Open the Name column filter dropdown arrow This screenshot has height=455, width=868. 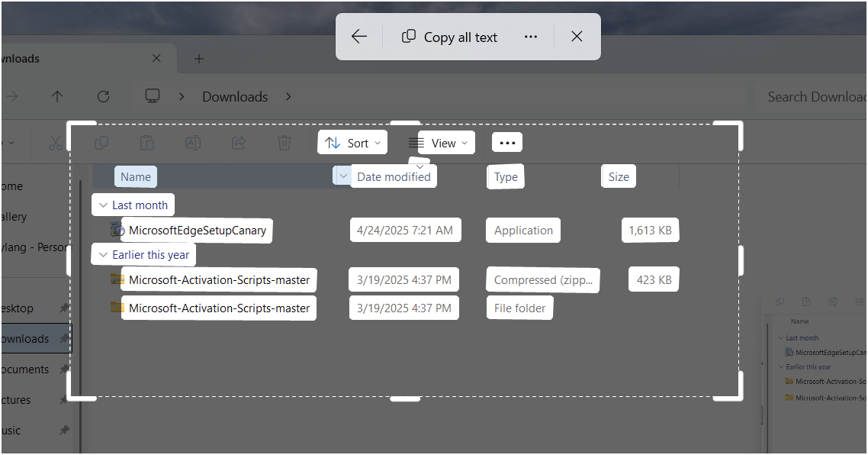pyautogui.click(x=343, y=176)
